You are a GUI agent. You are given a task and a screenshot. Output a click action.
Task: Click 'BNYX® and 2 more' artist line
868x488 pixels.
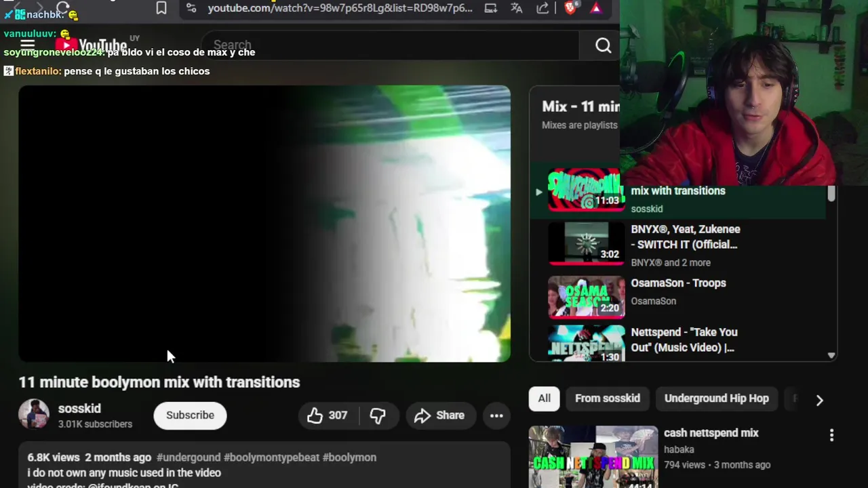click(671, 262)
